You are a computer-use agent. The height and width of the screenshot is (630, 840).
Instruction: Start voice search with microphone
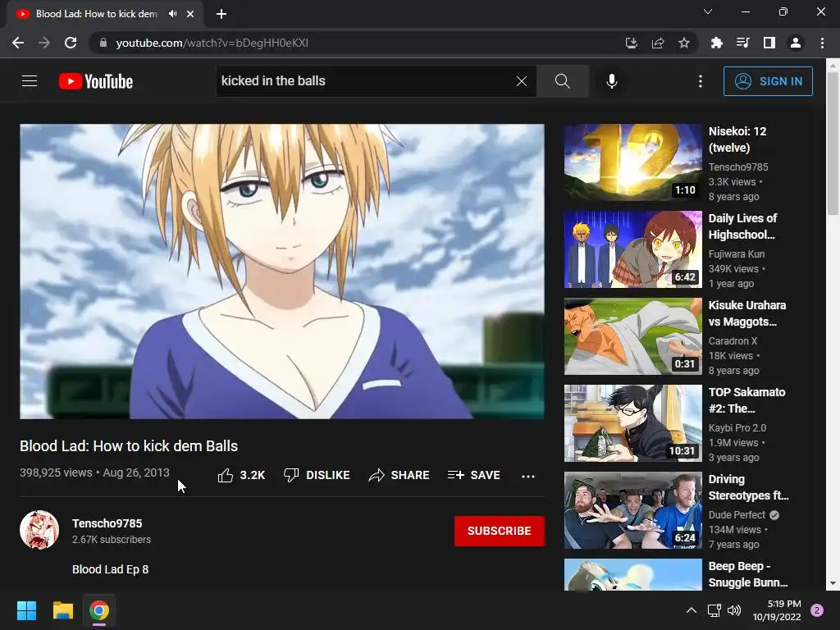point(612,81)
